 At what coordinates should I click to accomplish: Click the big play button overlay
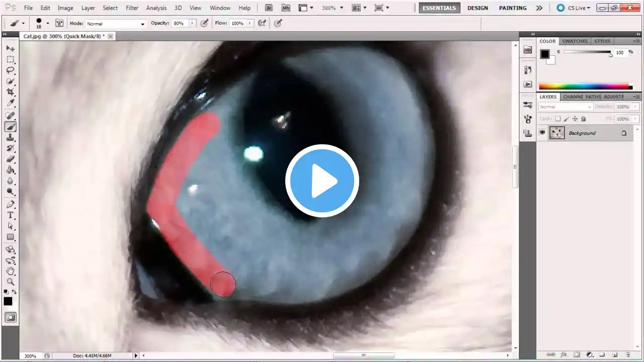point(322,181)
